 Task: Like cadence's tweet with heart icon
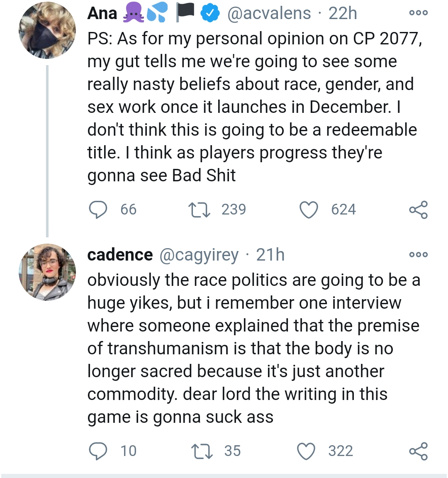(307, 451)
